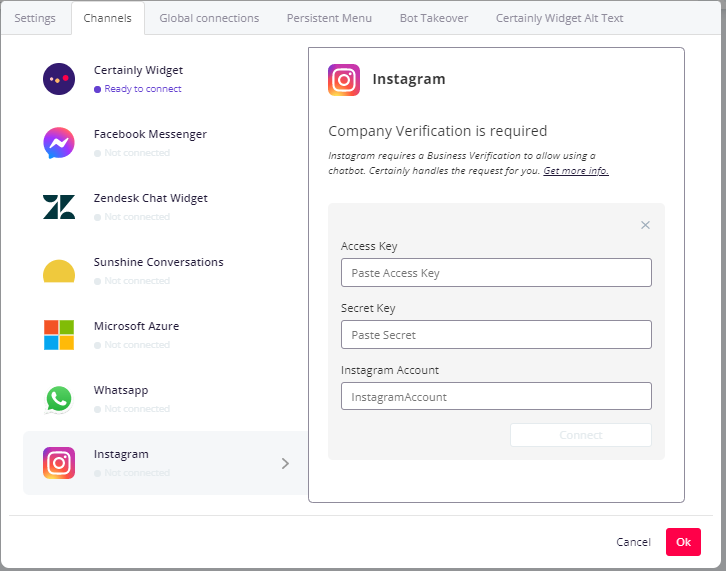Confirm with the Ok button
726x571 pixels.
point(683,542)
